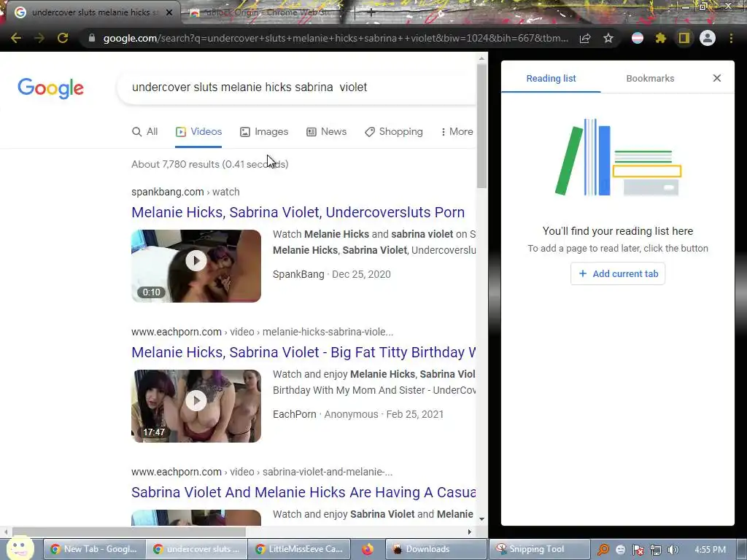Open Snipping Tool from the taskbar

[x=538, y=549]
